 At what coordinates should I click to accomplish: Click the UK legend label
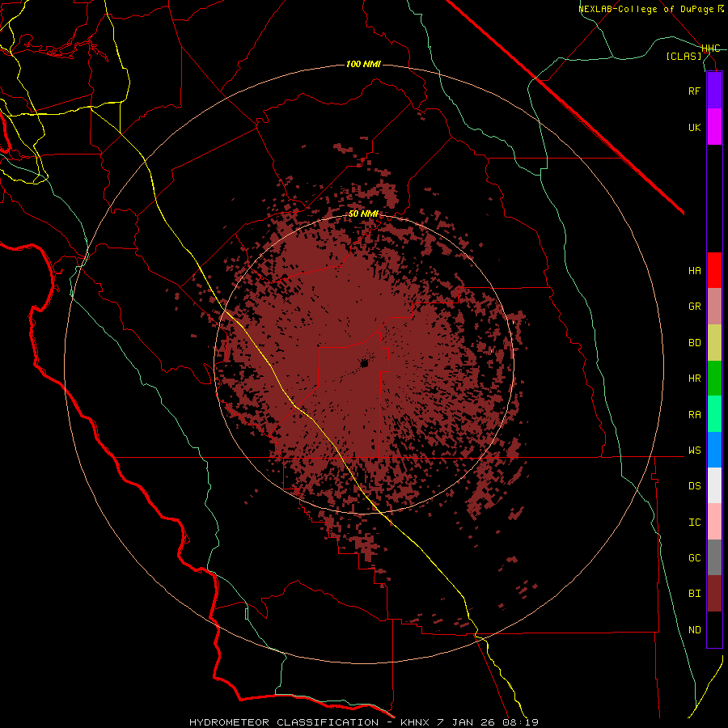(694, 127)
